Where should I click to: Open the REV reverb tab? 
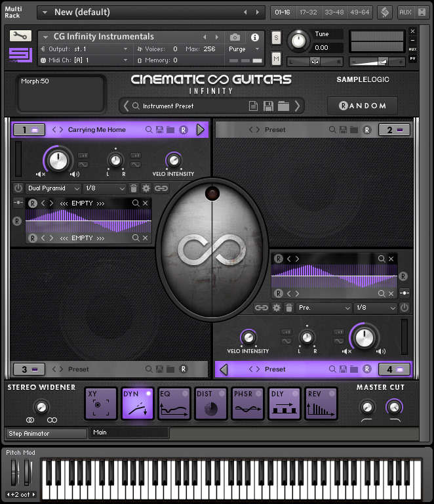pos(321,404)
